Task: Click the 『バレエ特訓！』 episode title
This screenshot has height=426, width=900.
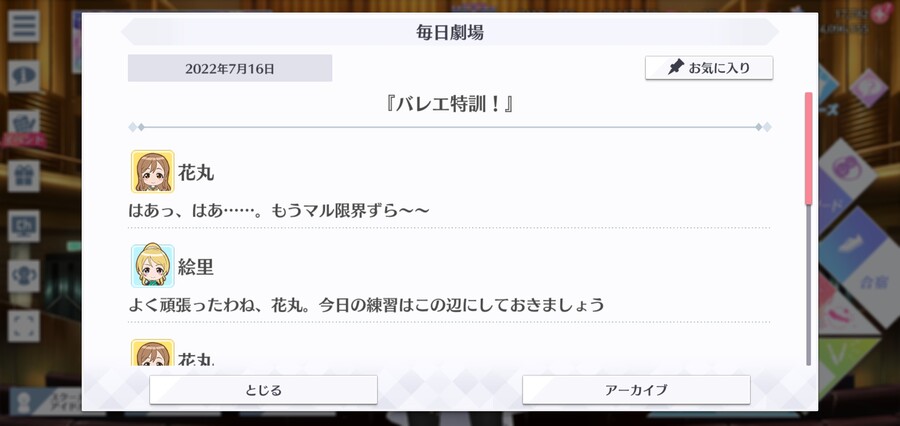Action: pyautogui.click(x=450, y=104)
